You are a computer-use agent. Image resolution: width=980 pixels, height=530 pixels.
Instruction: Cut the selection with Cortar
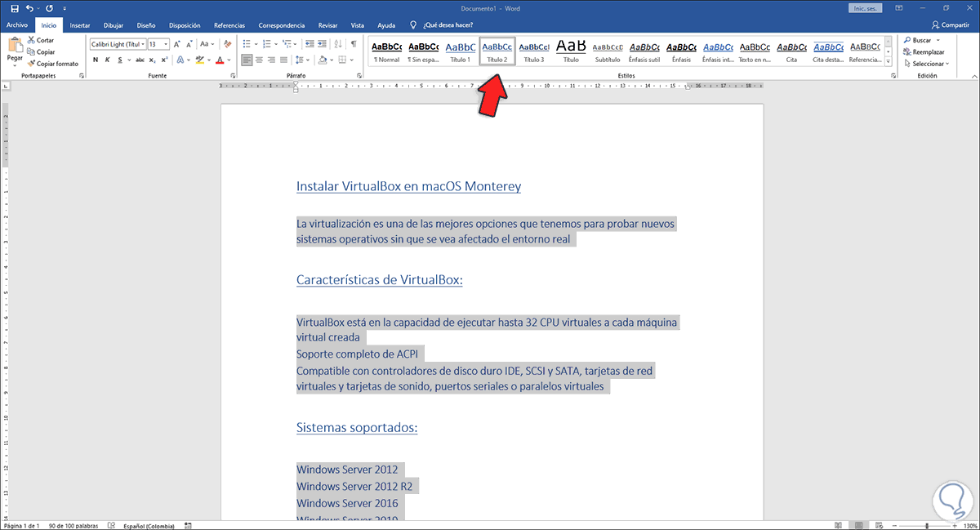pyautogui.click(x=41, y=40)
